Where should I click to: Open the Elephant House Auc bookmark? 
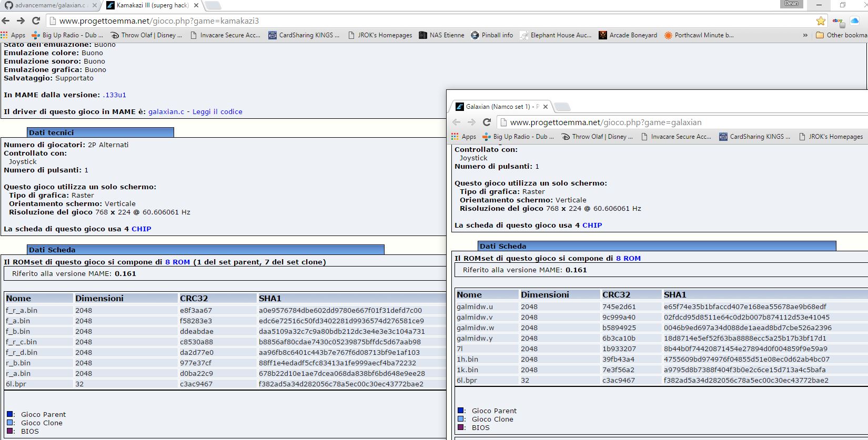coord(556,35)
